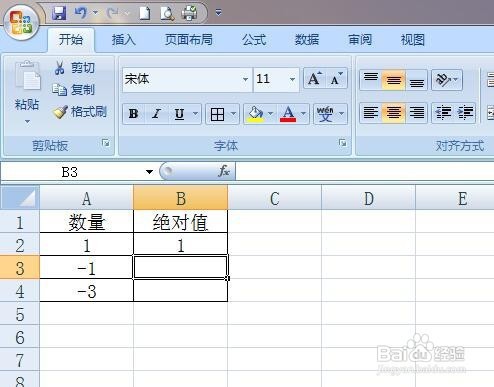
Task: Select cell A4 containing -3
Action: click(x=87, y=291)
